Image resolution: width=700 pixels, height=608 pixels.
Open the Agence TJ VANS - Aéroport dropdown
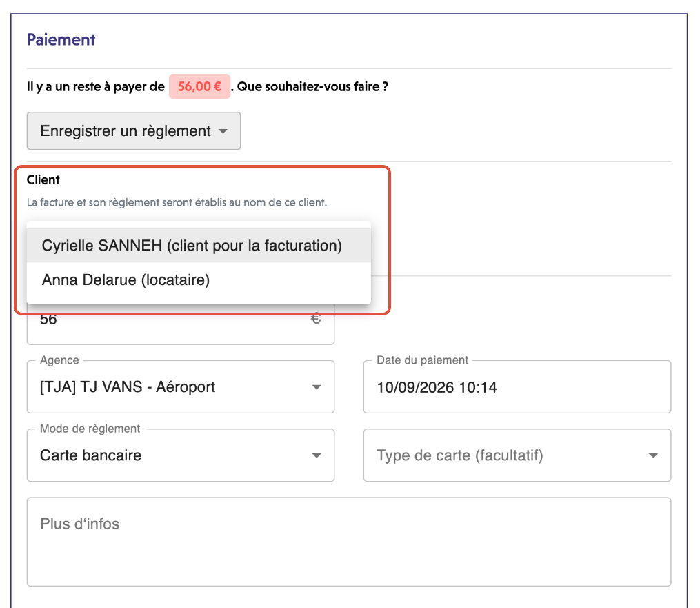click(181, 387)
